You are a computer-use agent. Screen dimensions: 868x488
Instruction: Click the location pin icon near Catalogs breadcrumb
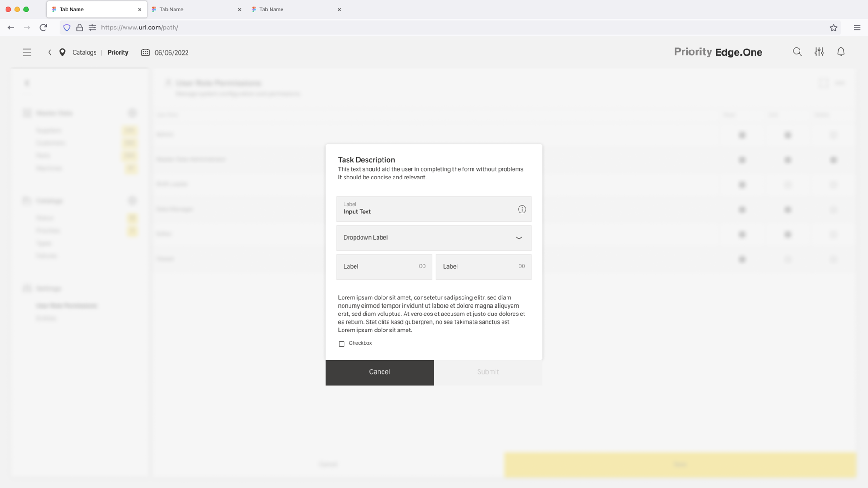pos(62,52)
